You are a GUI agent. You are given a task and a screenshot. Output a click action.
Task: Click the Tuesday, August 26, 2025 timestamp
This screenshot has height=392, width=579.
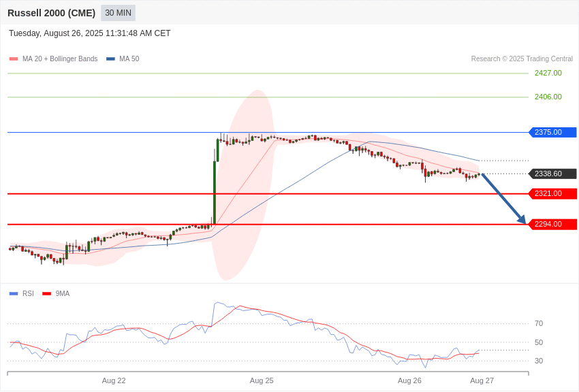[x=90, y=33]
